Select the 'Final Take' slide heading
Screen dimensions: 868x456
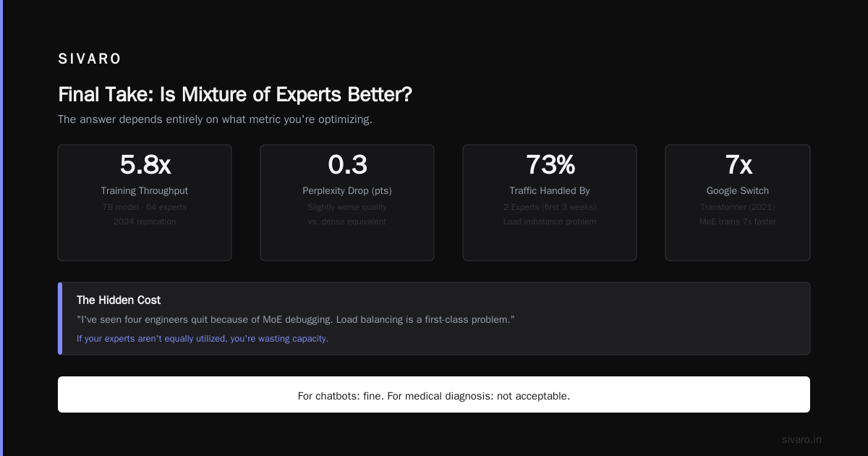[235, 95]
